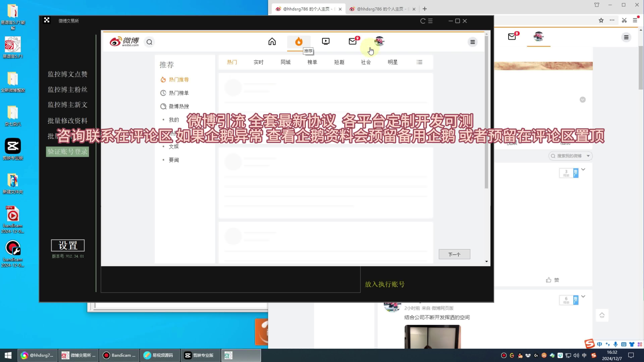Image resolution: width=644 pixels, height=362 pixels.
Task: Select the 短剧 tab
Action: click(x=339, y=62)
